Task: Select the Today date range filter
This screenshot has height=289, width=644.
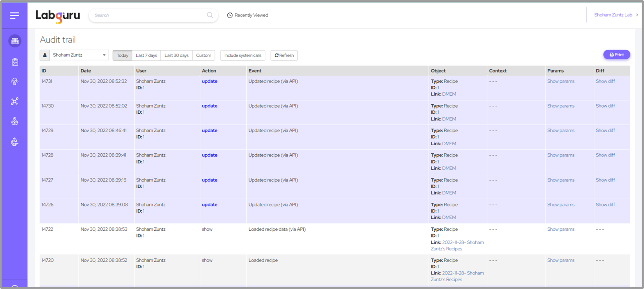Action: [x=122, y=55]
